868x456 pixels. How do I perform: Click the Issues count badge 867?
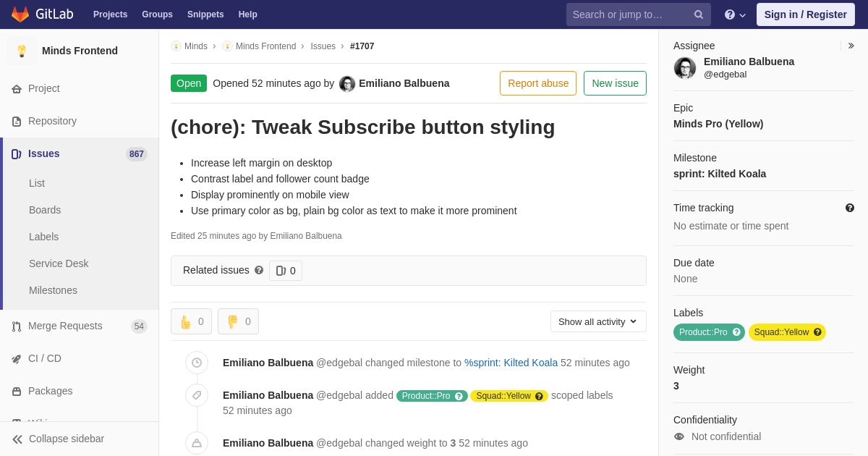coord(137,153)
